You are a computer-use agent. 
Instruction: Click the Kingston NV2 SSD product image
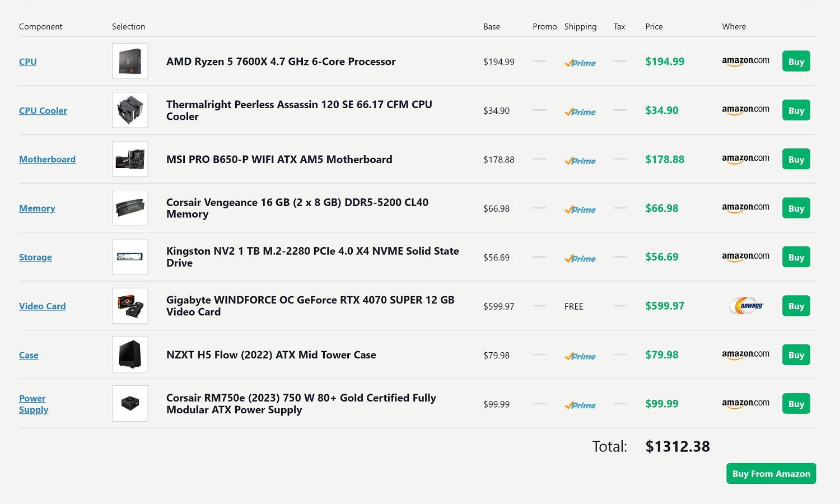coord(130,257)
